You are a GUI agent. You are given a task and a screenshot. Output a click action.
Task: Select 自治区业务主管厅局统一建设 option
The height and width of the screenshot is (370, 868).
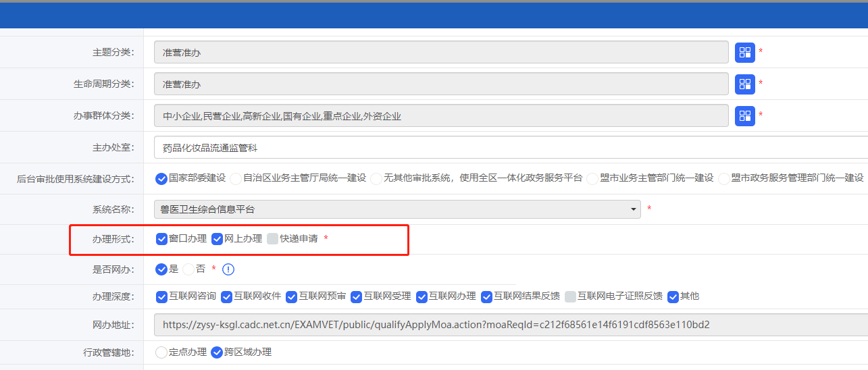click(236, 179)
